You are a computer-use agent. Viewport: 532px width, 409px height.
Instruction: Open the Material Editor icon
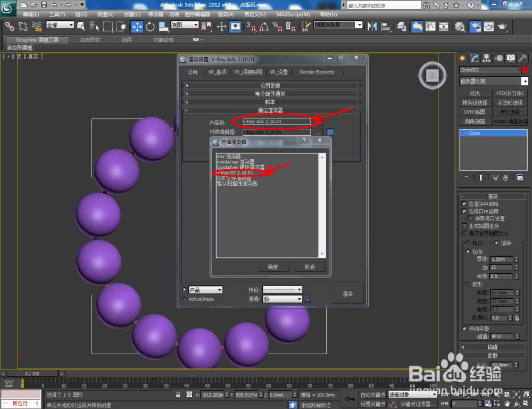460,26
